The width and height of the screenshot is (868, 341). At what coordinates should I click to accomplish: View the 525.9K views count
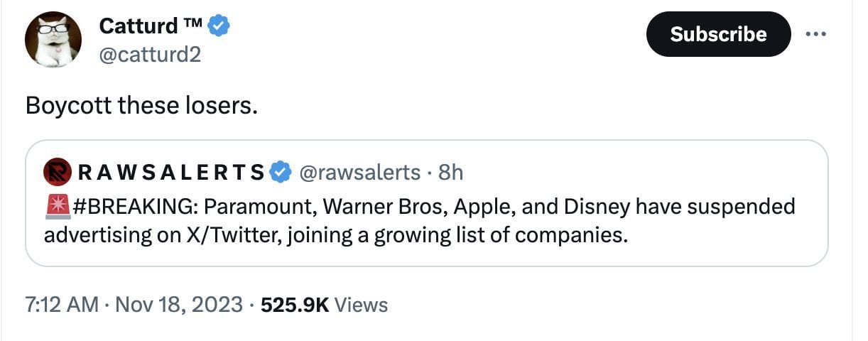294,305
